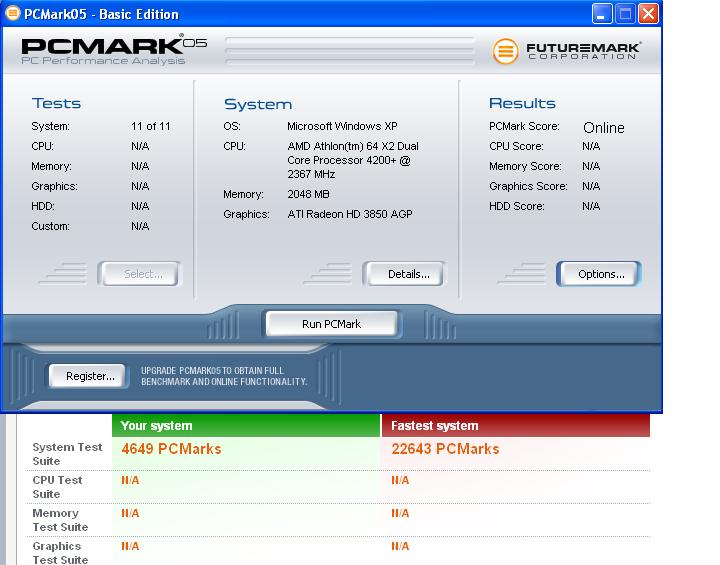Click ATI Radeon HD 3850 AGP text

[x=349, y=215]
